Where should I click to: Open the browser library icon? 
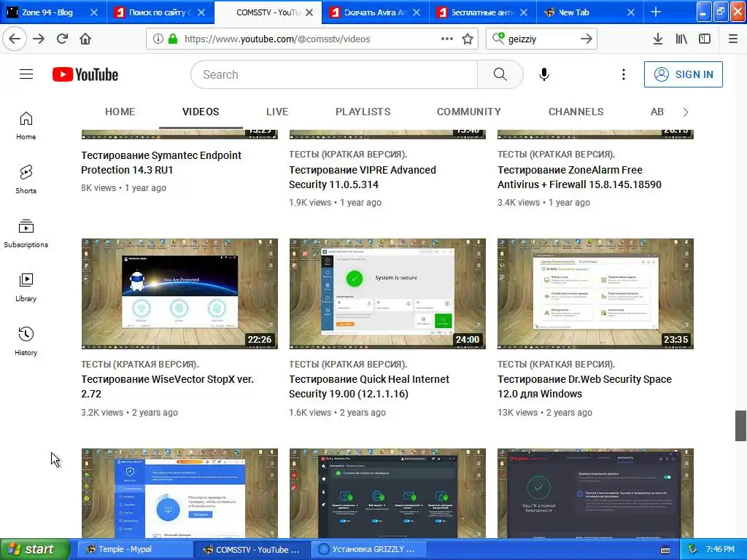click(681, 39)
